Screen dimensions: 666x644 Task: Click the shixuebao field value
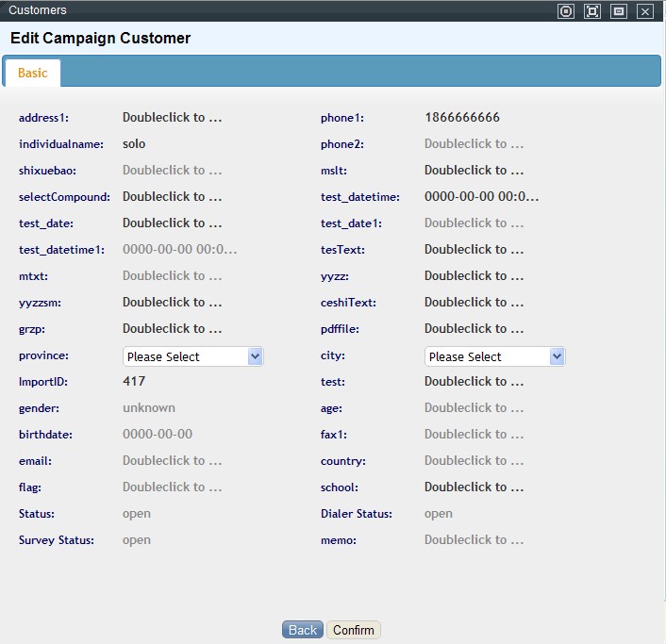click(x=172, y=171)
